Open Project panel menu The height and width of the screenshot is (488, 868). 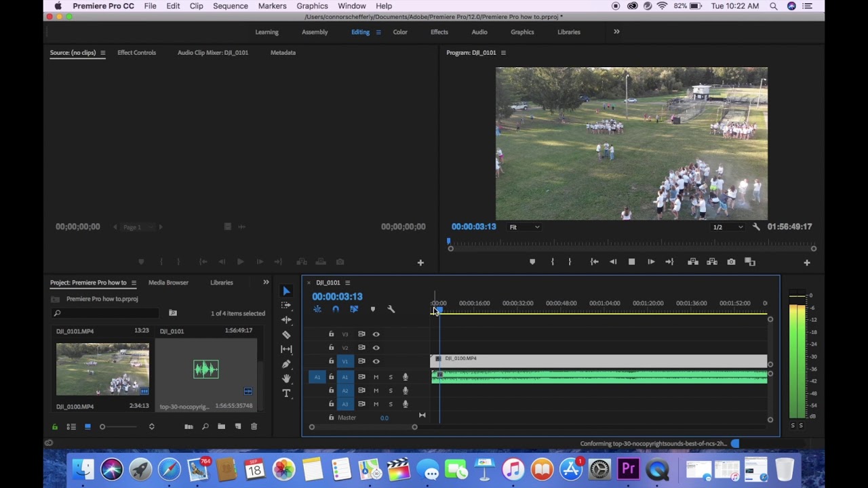134,283
